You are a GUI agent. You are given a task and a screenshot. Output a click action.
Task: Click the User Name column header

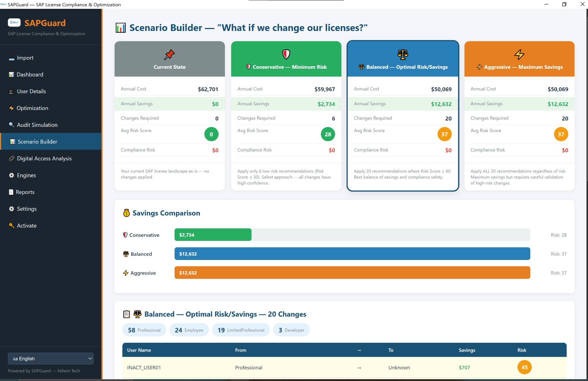(139, 350)
